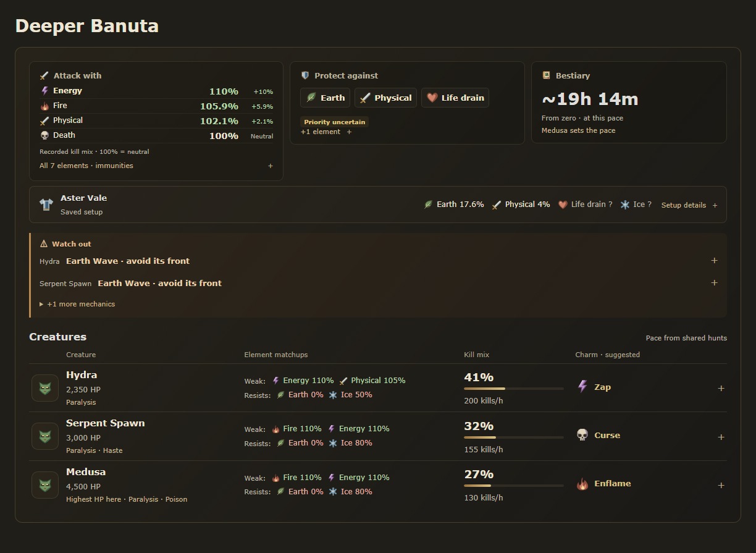Viewport: 756px width, 553px height.
Task: Click the snowflake icon beside Ice ?
Action: pos(624,205)
